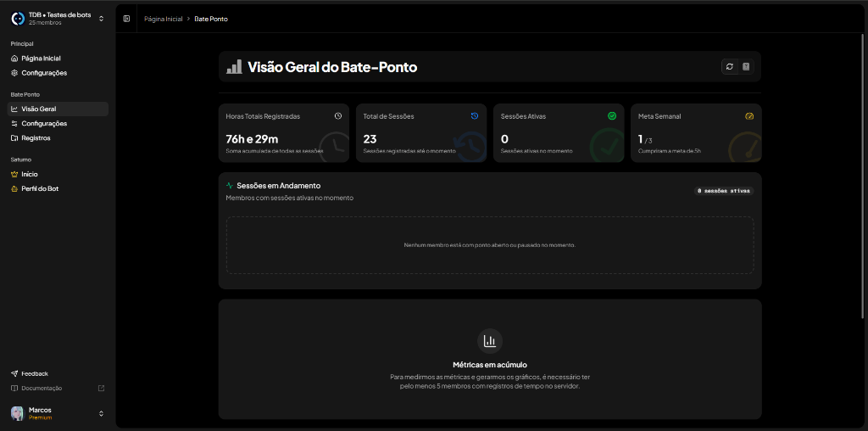
Task: Click the Saturno section label in sidebar
Action: coord(21,160)
